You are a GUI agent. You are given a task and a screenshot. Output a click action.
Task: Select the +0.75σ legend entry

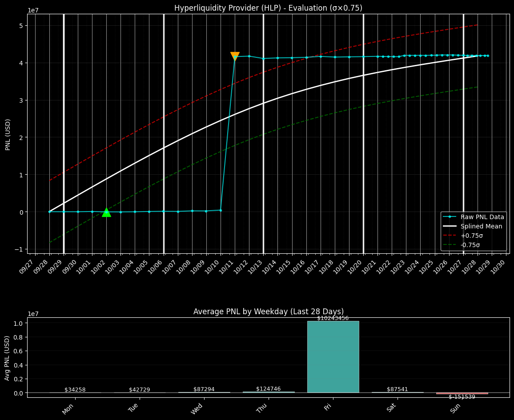[x=471, y=236]
